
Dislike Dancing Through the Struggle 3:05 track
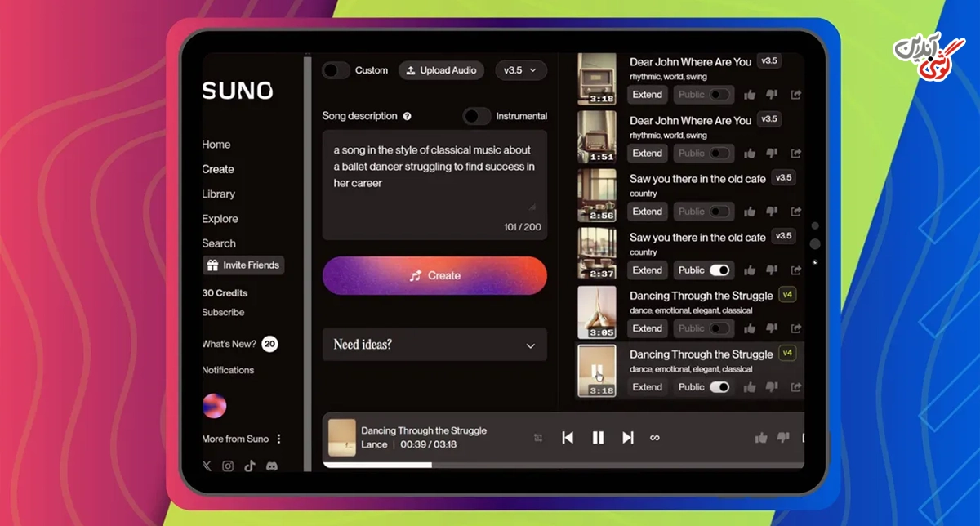[x=772, y=328]
